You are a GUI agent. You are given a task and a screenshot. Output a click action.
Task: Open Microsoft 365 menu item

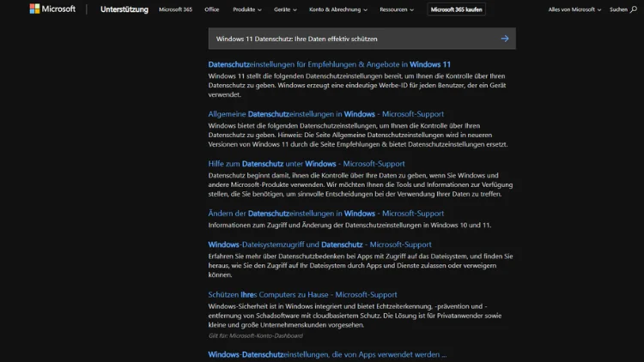tap(175, 9)
